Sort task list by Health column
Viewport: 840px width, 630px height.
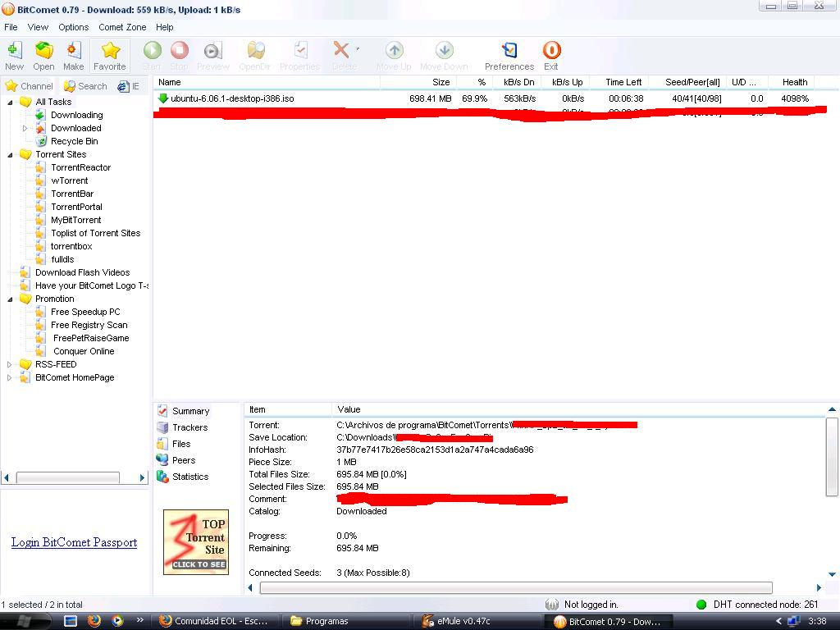(x=792, y=83)
